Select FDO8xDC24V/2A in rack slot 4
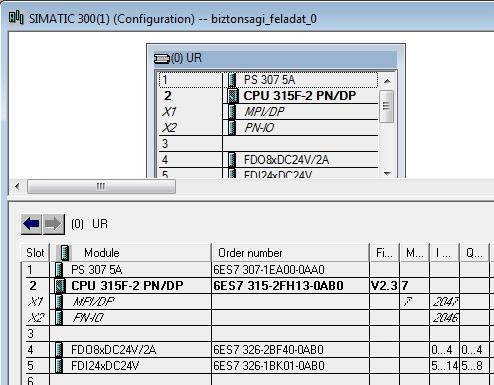Image resolution: width=494 pixels, height=385 pixels. 269,160
